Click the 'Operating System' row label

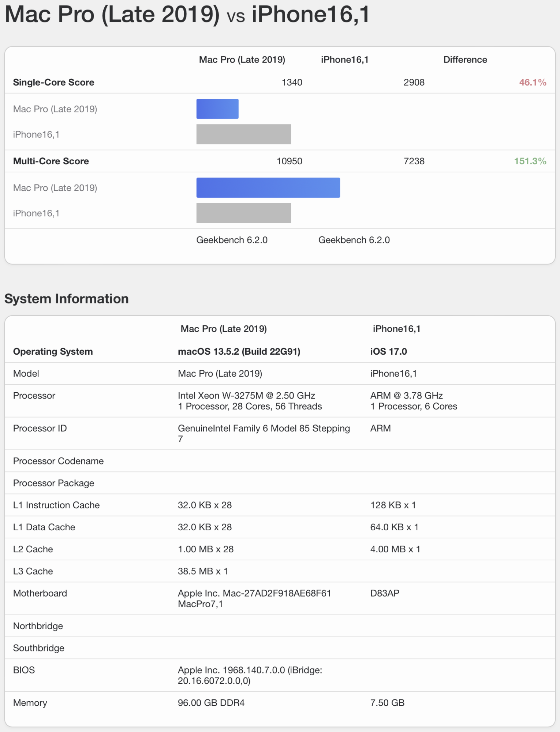[x=53, y=351]
